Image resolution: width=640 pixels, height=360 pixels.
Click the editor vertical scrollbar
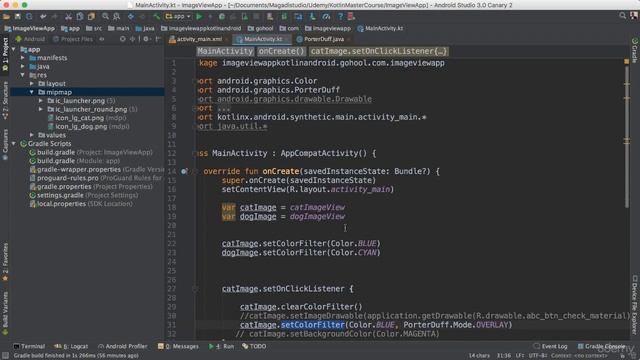pos(627,138)
